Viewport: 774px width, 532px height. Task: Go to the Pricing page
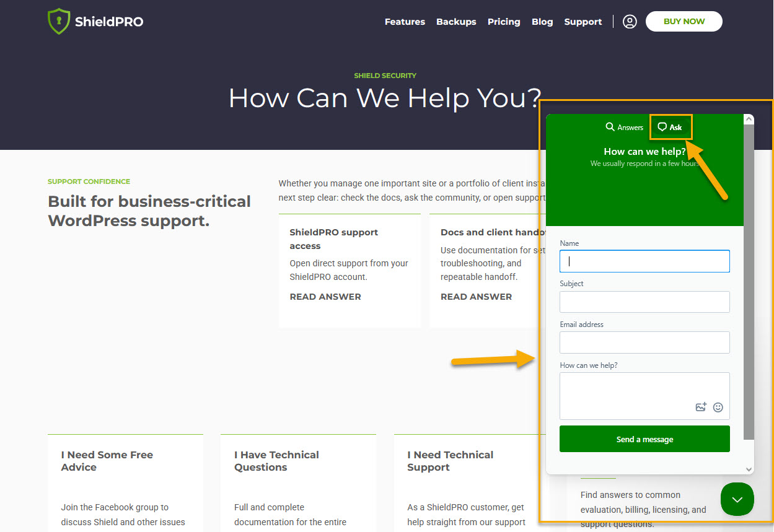point(504,22)
